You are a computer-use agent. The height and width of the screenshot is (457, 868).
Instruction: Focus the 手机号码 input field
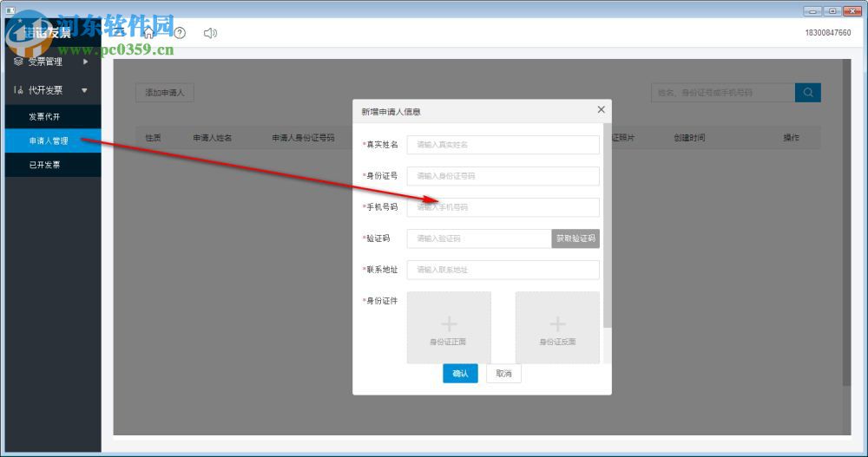point(503,207)
